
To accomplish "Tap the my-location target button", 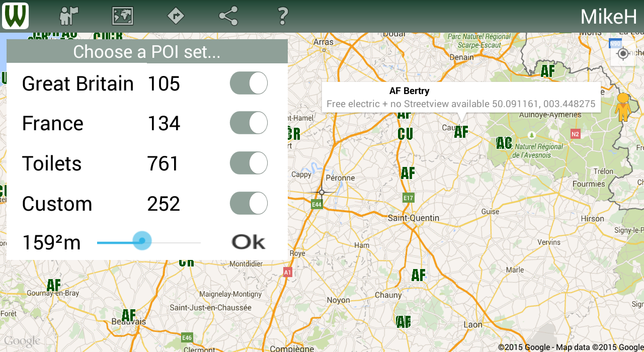I will coord(623,53).
